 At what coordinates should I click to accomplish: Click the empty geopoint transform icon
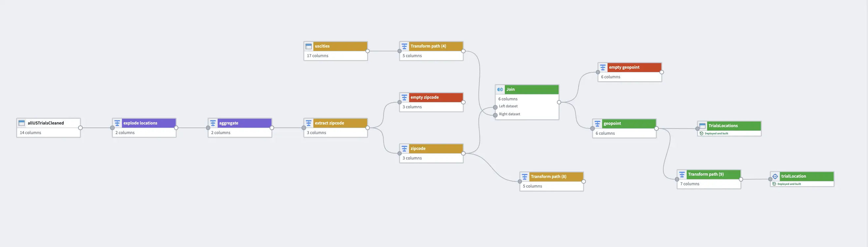(x=603, y=67)
